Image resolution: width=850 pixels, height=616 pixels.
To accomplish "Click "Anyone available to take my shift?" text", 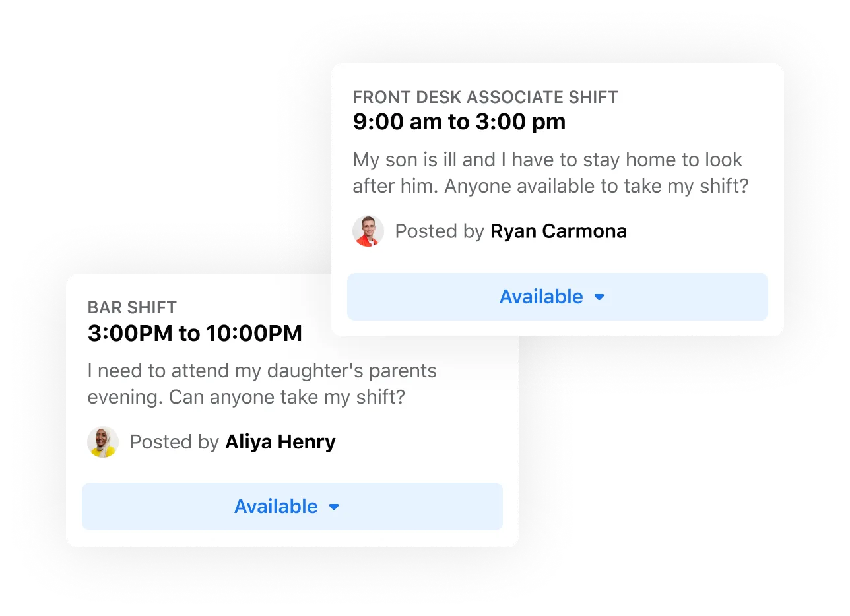I will (x=597, y=186).
